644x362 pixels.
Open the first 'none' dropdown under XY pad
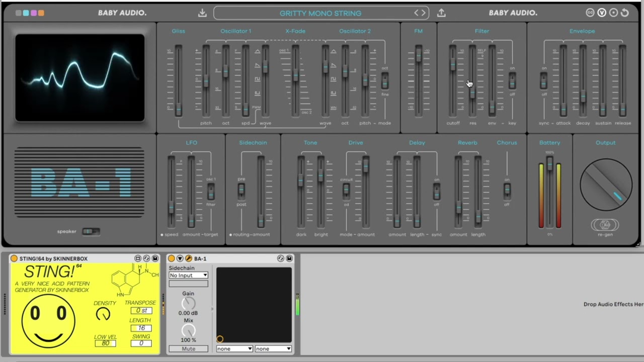(x=234, y=348)
